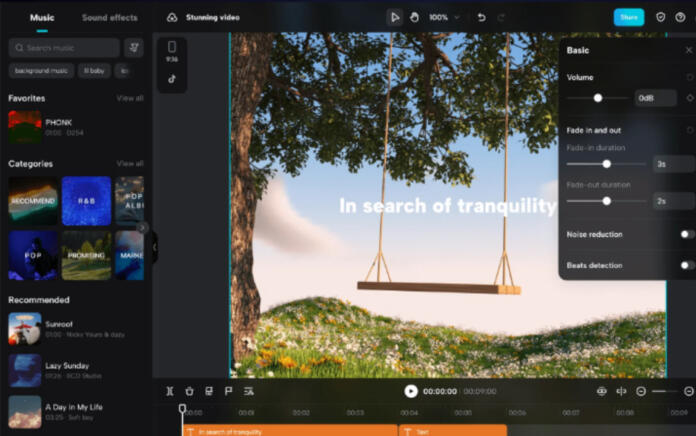Image resolution: width=696 pixels, height=436 pixels.
Task: Click the playhead marker at 00:00
Action: (x=182, y=408)
